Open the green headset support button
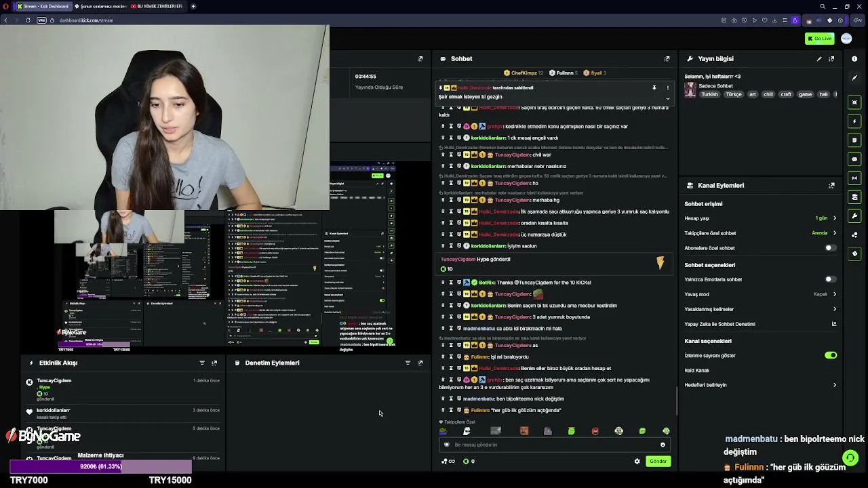 (850, 458)
